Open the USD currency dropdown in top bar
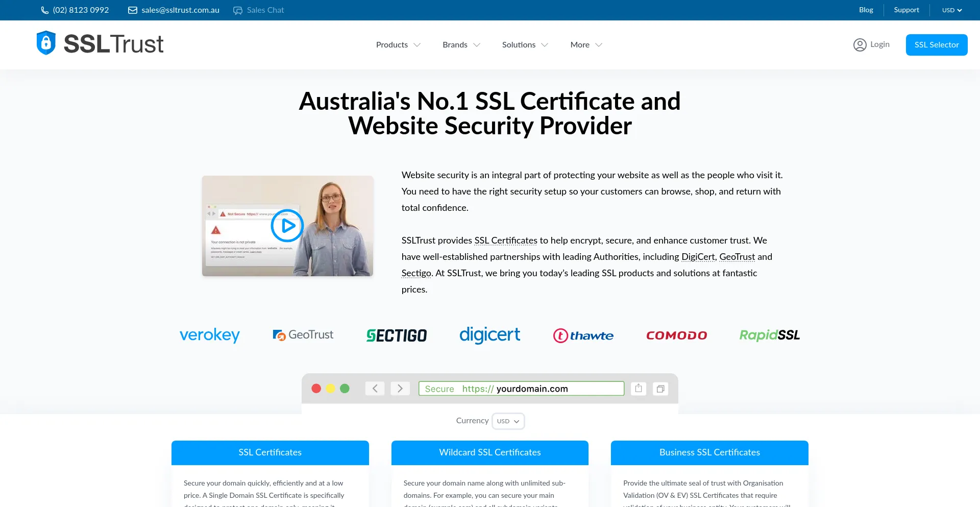Screen dimensions: 980x507 (952, 10)
